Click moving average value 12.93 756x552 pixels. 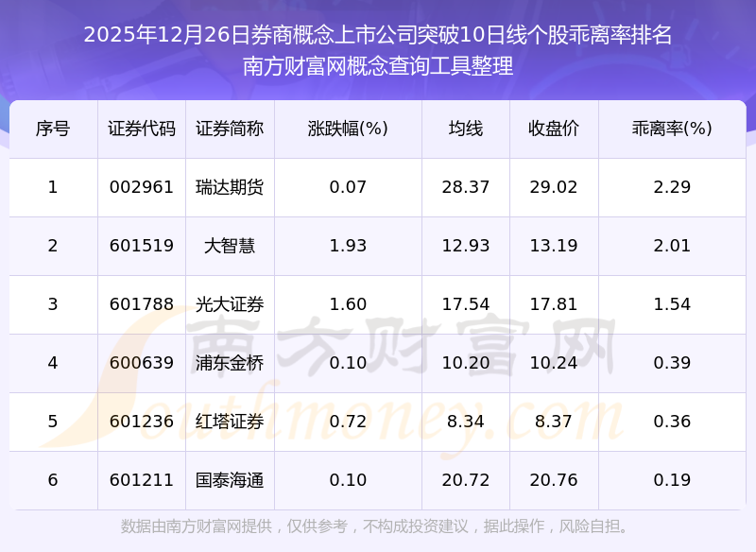466,246
